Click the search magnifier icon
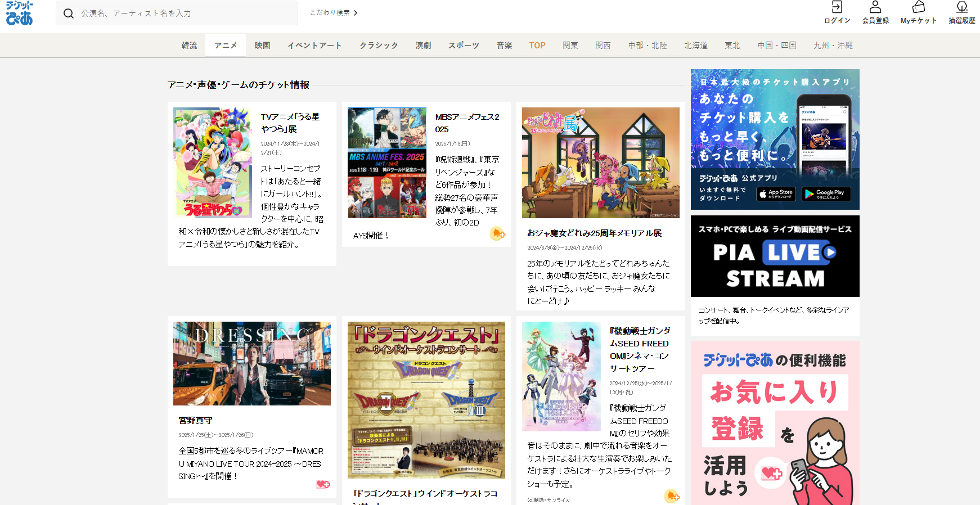 coord(69,13)
